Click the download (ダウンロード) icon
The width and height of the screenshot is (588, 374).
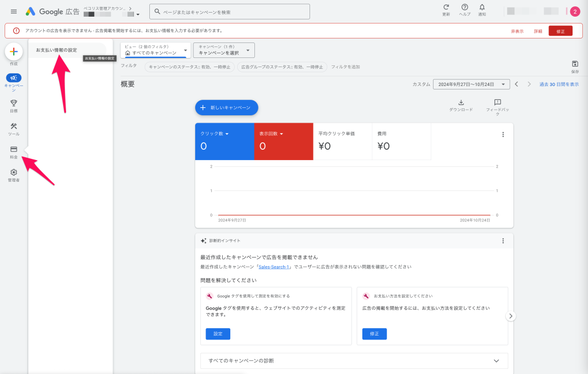click(461, 102)
